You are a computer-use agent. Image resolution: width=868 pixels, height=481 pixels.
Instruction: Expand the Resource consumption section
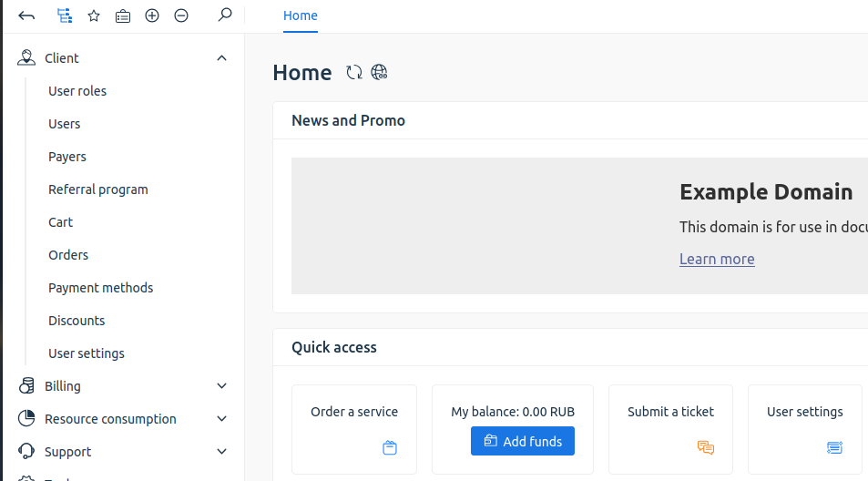(x=221, y=419)
